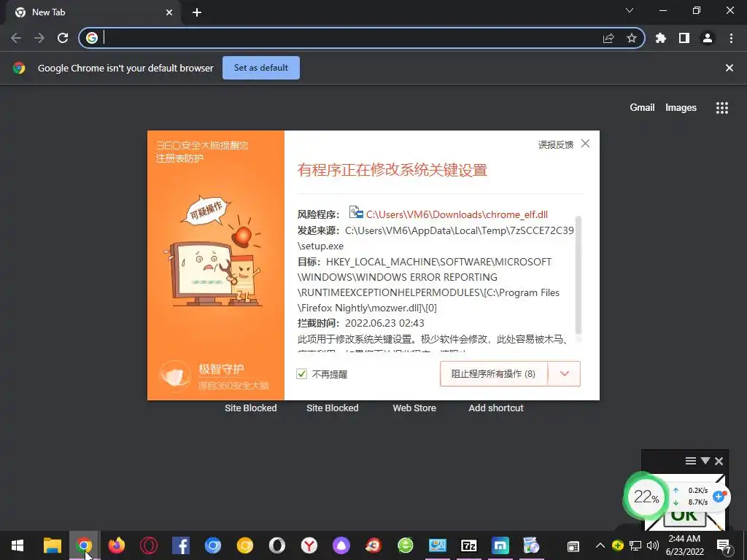Screen dimensions: 747x560
Task: Expand block action dropdown arrow
Action: pyautogui.click(x=565, y=374)
